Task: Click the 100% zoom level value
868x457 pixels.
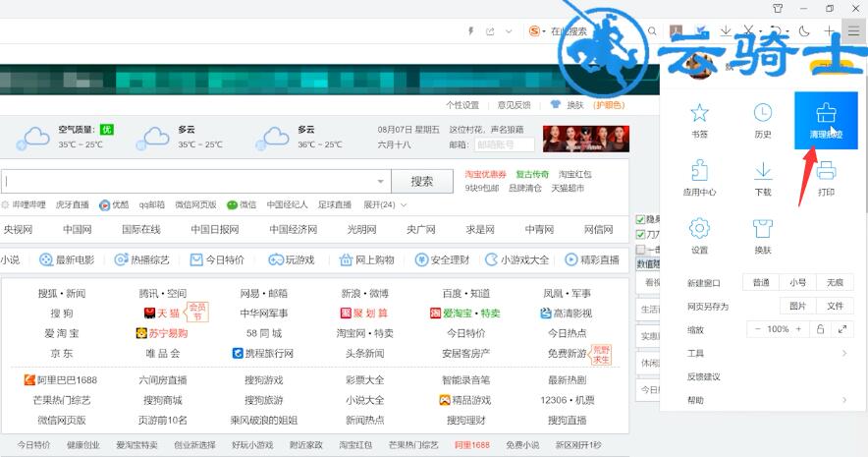Action: (x=778, y=329)
